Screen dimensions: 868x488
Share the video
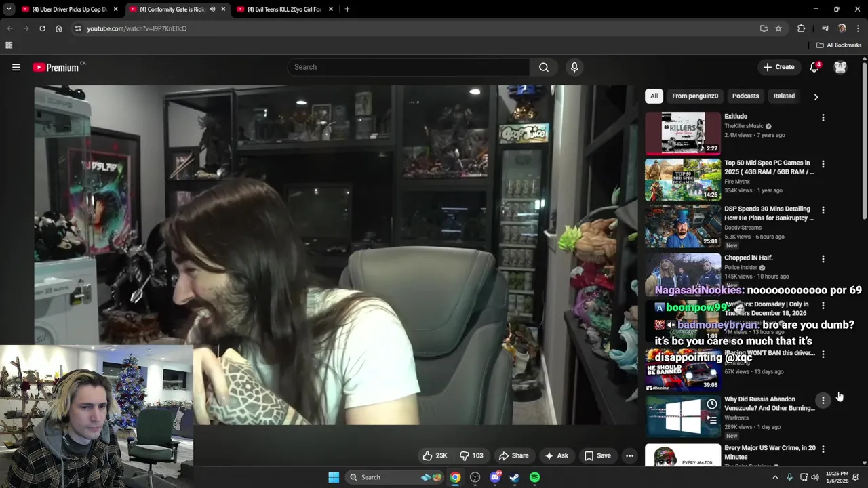(513, 455)
